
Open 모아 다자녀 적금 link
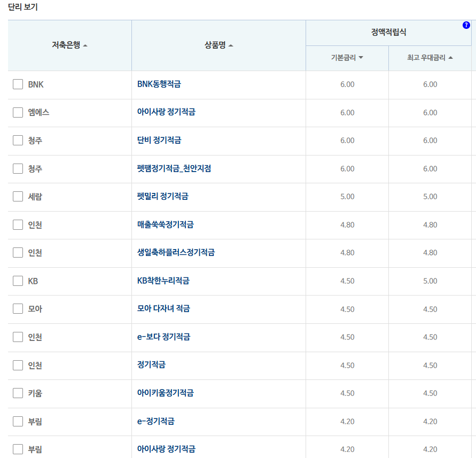pos(163,309)
